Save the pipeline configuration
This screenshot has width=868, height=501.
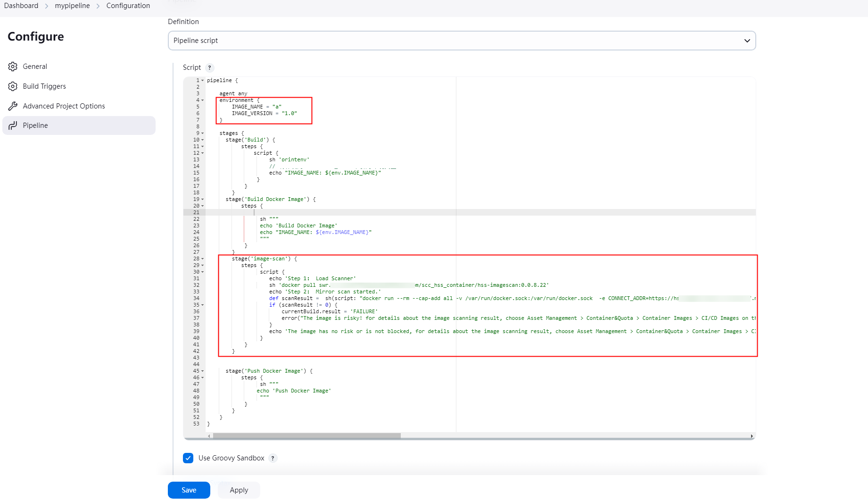189,490
